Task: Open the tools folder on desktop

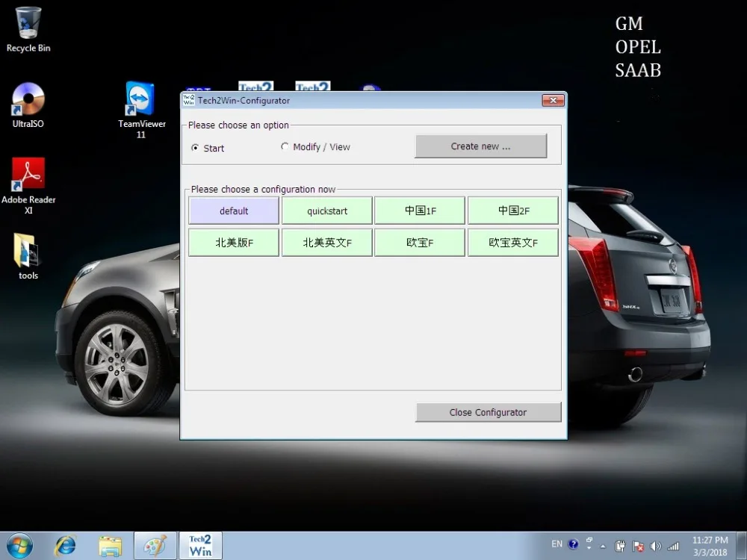Action: pyautogui.click(x=28, y=256)
